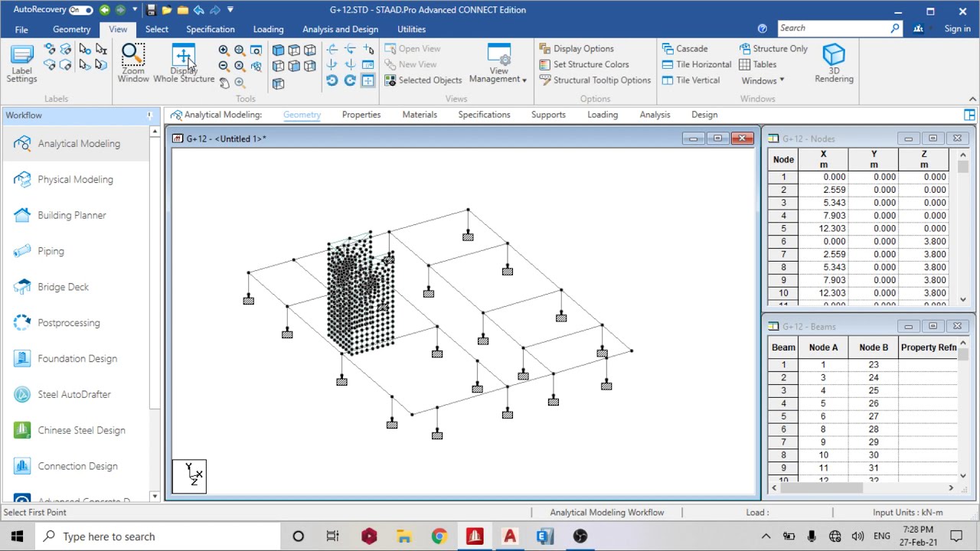Image resolution: width=980 pixels, height=551 pixels.
Task: Select the Analysis modeling page
Action: pyautogui.click(x=655, y=115)
